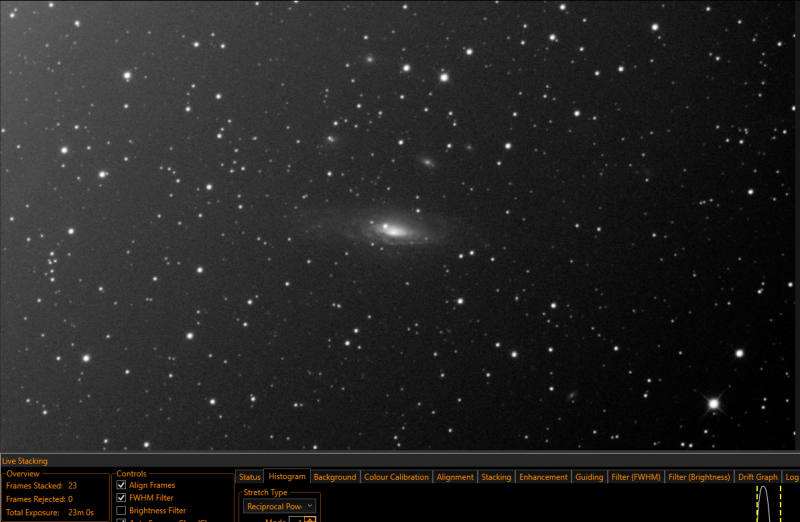The height and width of the screenshot is (522, 800).
Task: Click the Total Exposure 23m 0s value
Action: click(81, 512)
